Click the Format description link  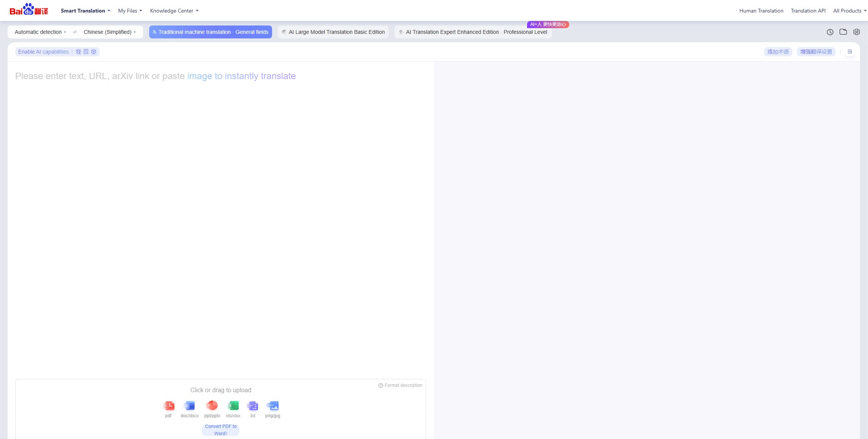403,385
